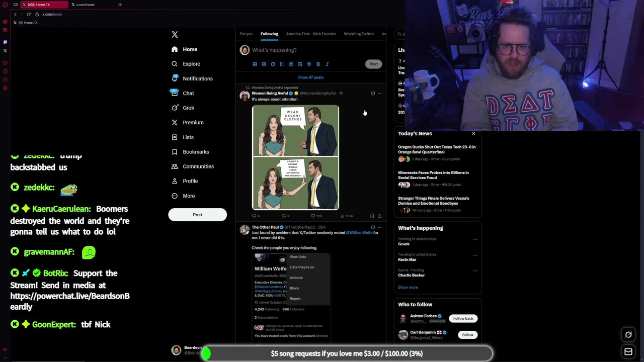Reply to Women Being Awful post
Image resolution: width=644 pixels, height=362 pixels.
click(x=256, y=216)
